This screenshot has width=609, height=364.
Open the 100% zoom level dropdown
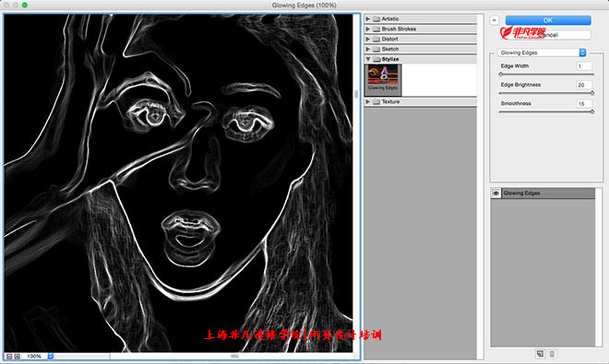point(51,357)
